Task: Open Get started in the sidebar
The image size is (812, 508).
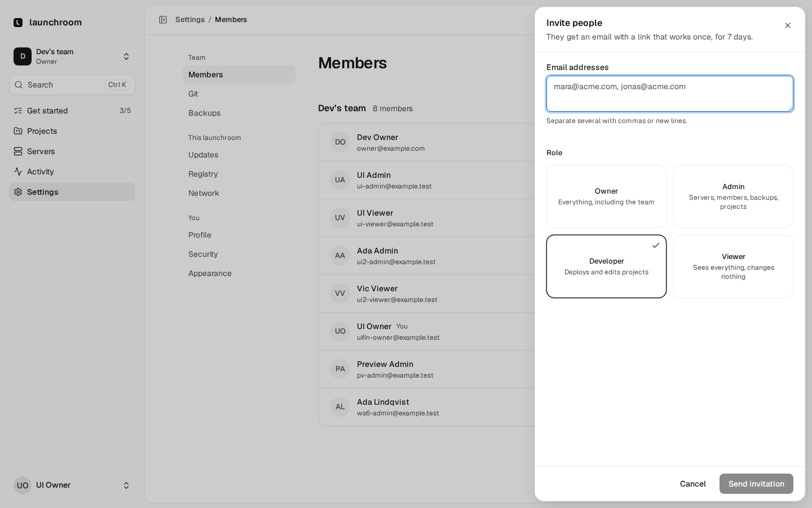Action: [72, 111]
